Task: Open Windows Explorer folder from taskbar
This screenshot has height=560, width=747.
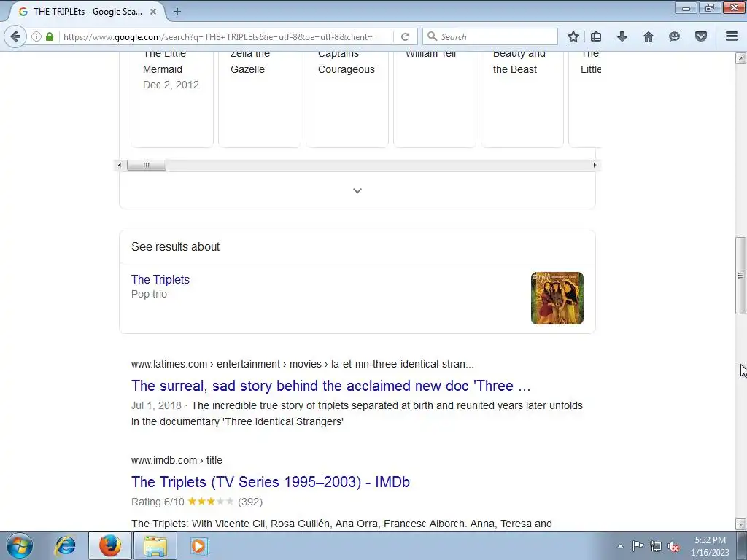Action: [155, 545]
